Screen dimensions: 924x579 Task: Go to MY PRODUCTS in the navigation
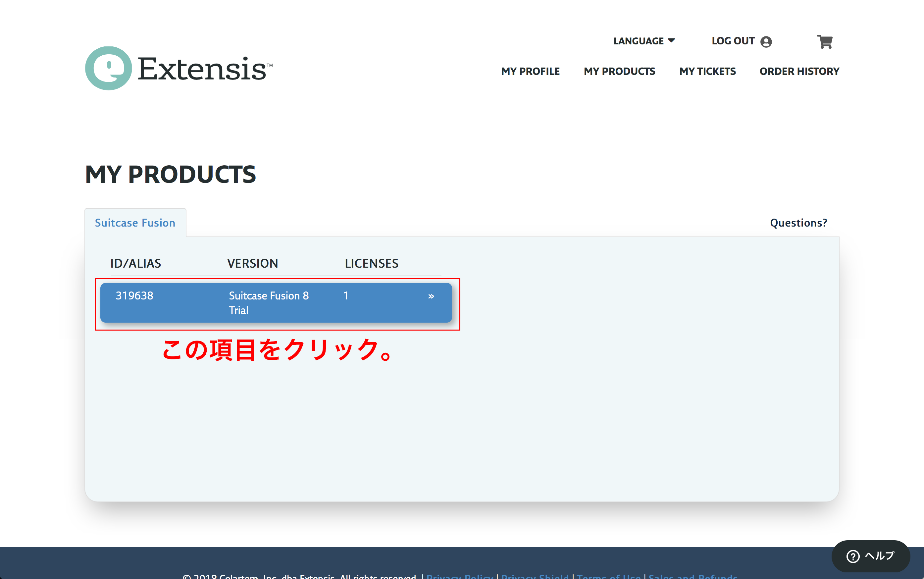pos(619,71)
